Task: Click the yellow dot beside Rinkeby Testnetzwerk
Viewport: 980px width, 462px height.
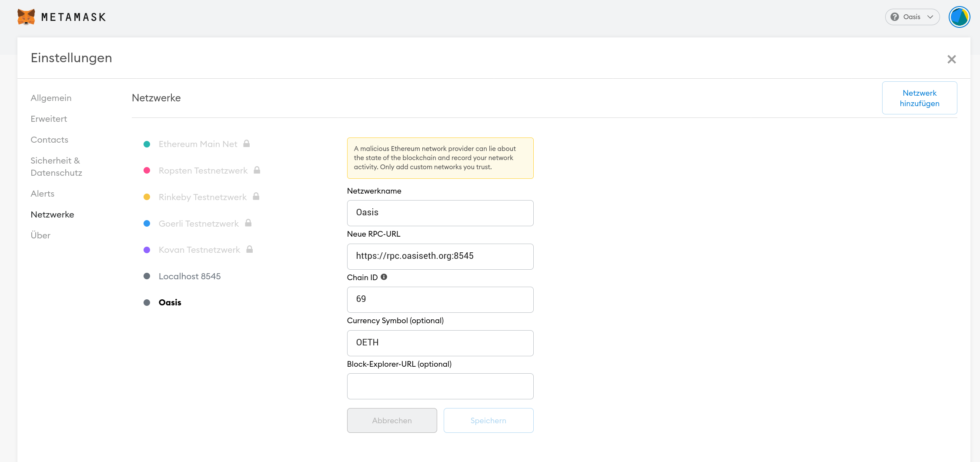Action: (147, 197)
